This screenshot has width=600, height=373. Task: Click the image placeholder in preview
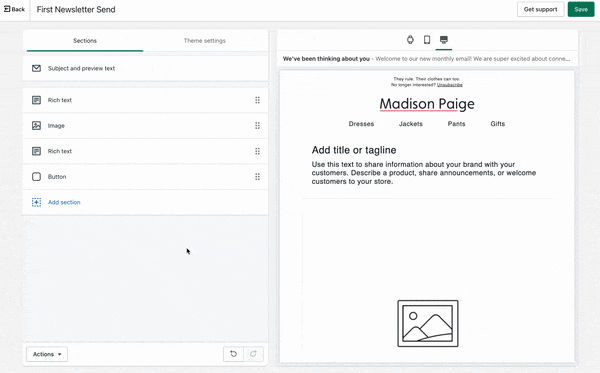click(x=428, y=324)
